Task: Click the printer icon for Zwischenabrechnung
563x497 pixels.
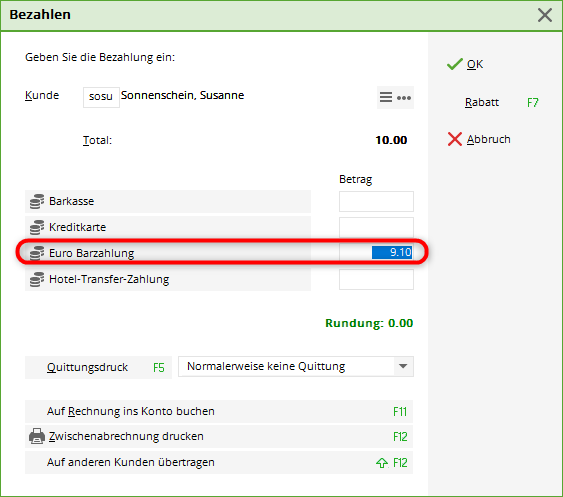Action: [x=37, y=436]
